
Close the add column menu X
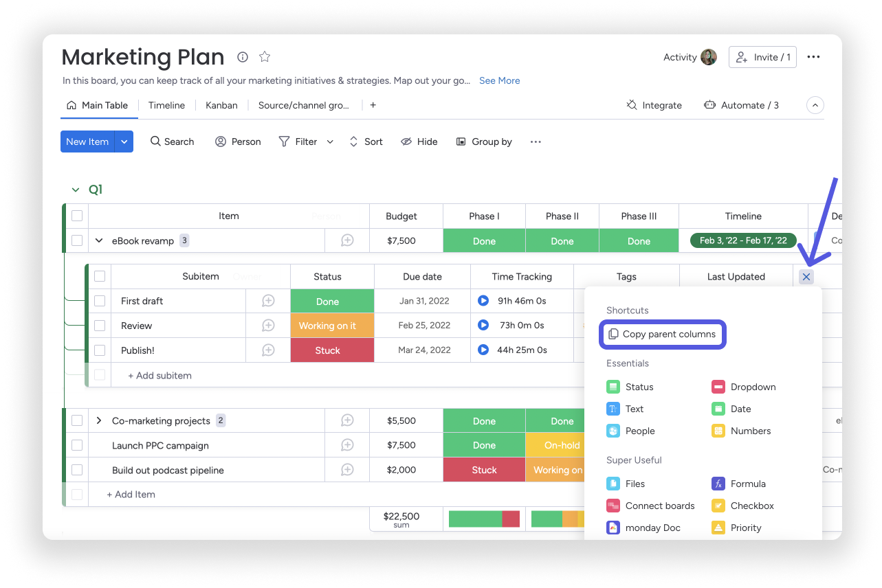(x=806, y=277)
